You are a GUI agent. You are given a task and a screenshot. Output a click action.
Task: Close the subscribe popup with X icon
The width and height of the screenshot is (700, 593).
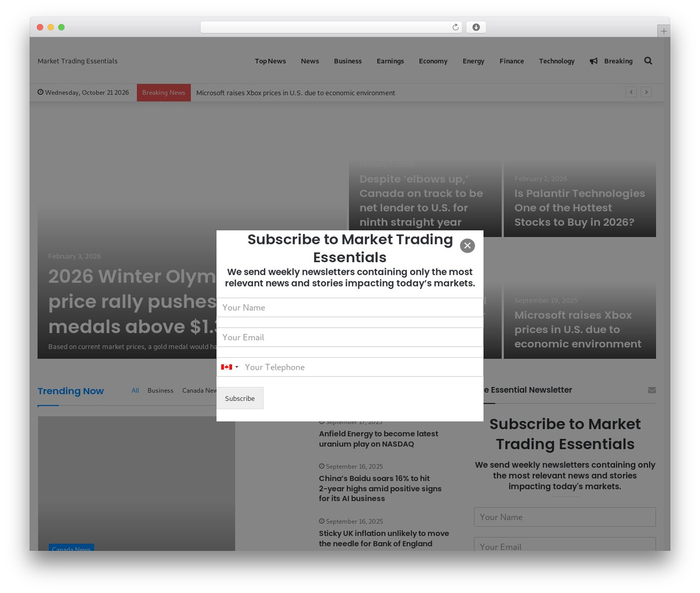[467, 246]
